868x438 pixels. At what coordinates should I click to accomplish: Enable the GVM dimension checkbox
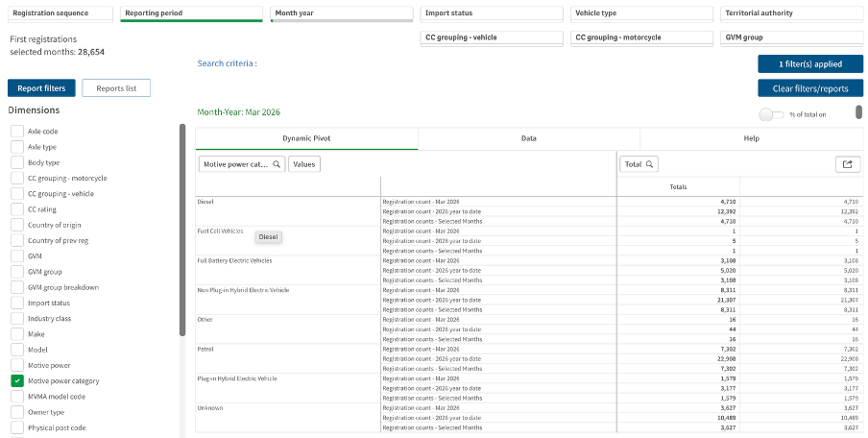tap(17, 255)
